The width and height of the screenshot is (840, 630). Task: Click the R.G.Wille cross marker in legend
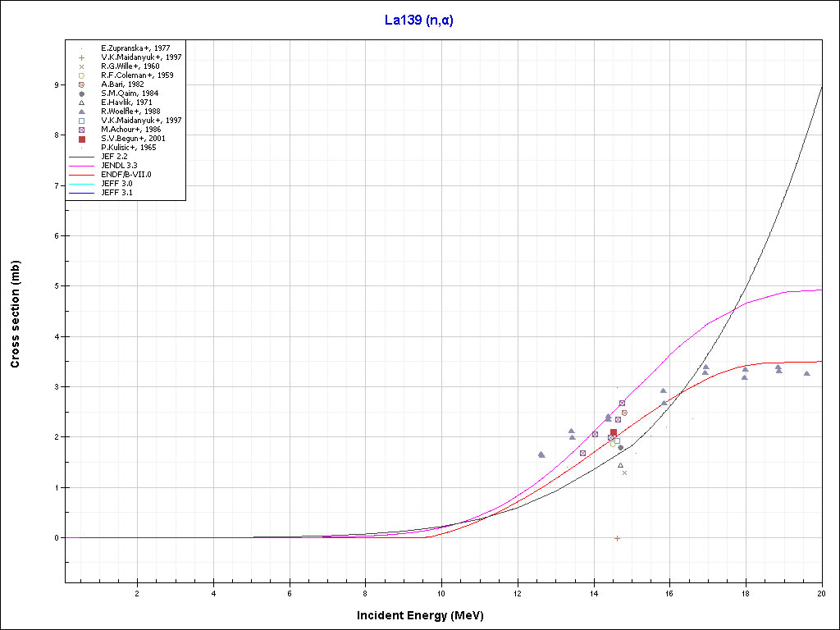[x=81, y=66]
